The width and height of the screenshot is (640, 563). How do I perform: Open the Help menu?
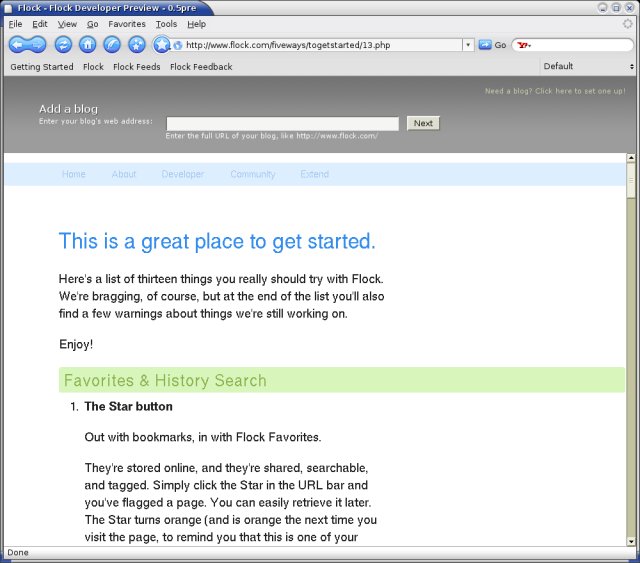click(x=197, y=24)
